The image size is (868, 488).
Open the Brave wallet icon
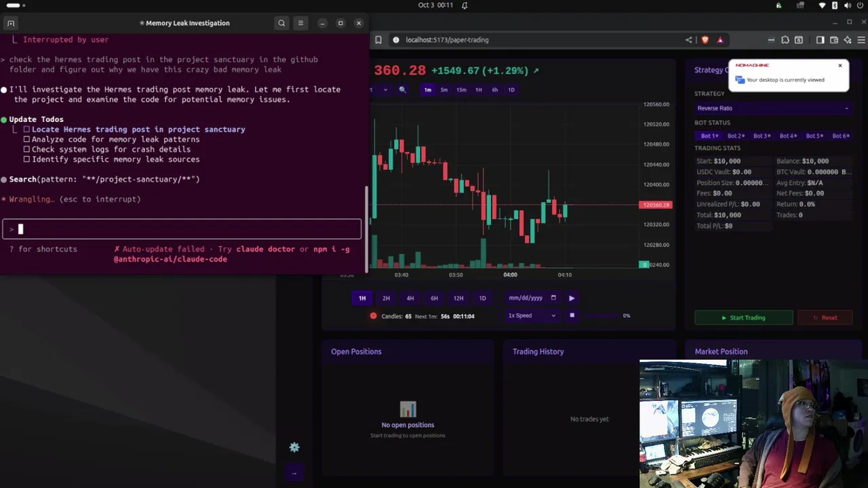coord(834,40)
